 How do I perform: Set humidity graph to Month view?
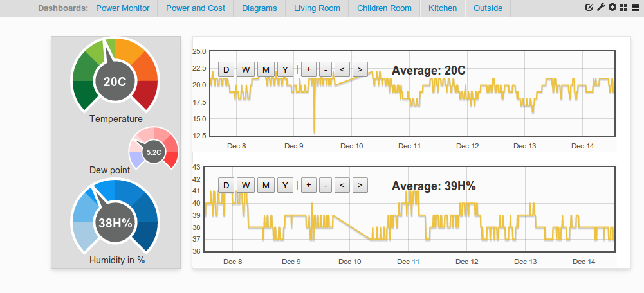(266, 186)
